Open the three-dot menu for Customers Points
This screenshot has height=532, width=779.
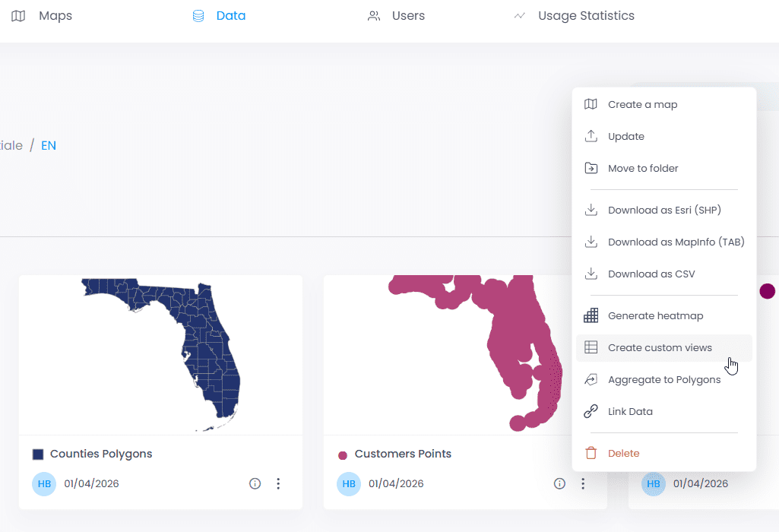[x=583, y=483]
